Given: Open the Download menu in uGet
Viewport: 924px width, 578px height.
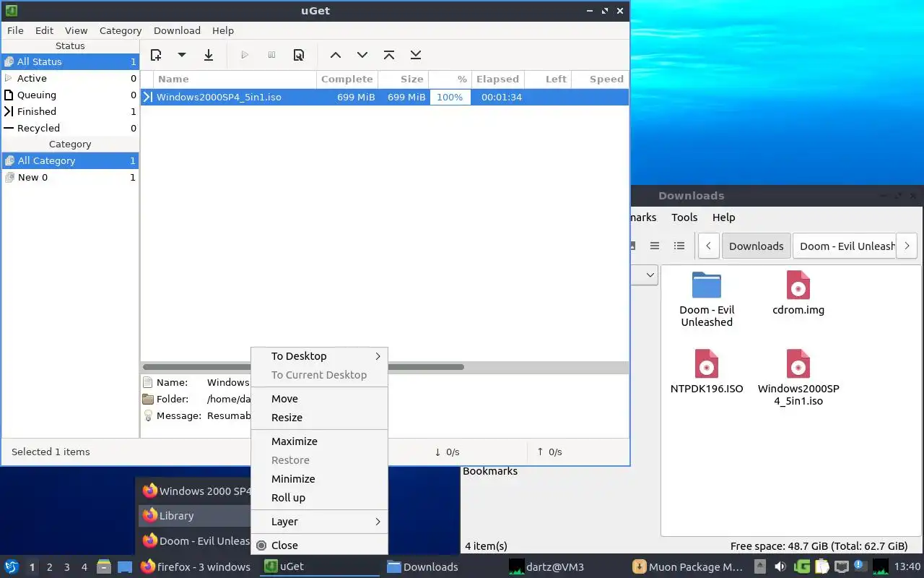Looking at the screenshot, I should [177, 30].
